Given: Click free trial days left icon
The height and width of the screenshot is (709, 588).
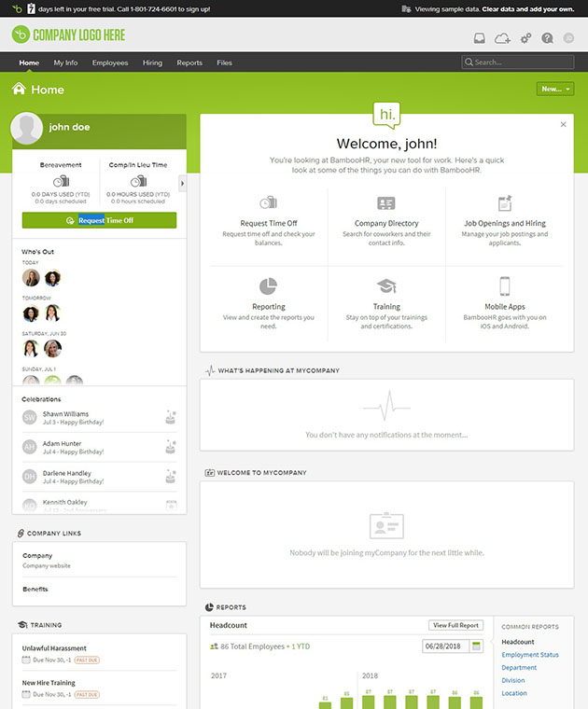Looking at the screenshot, I should [x=31, y=8].
